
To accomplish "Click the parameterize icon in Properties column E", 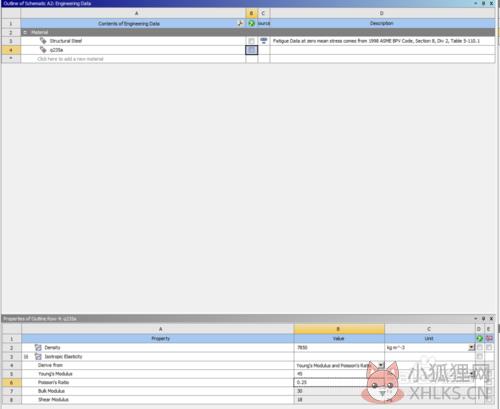I will point(489,339).
